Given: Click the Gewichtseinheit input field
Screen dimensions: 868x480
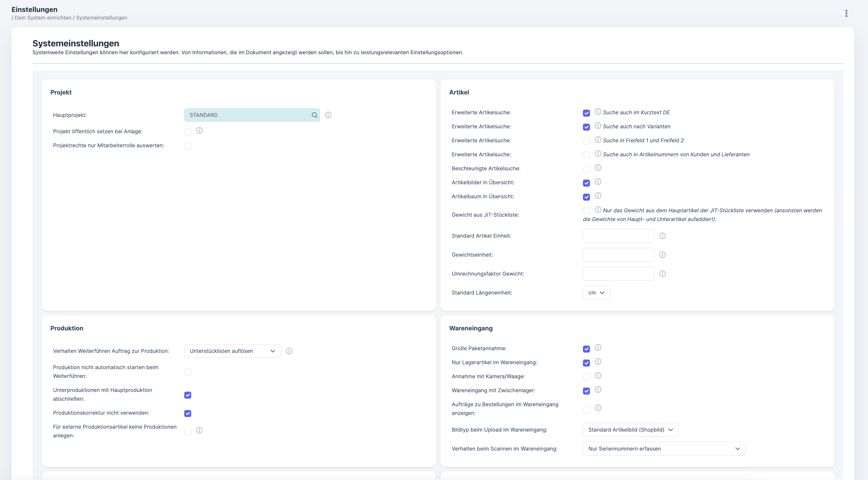Looking at the screenshot, I should coord(618,255).
